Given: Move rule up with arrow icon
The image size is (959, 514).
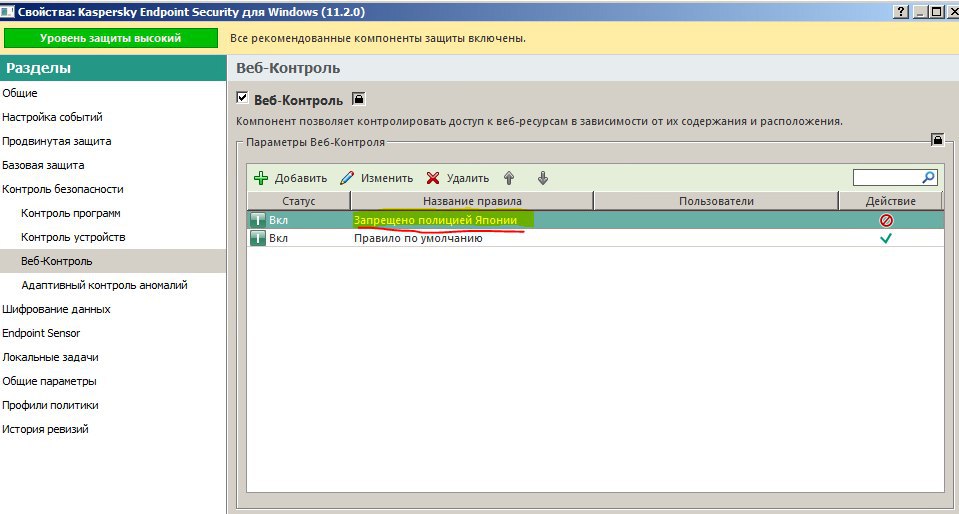Looking at the screenshot, I should click(x=509, y=178).
